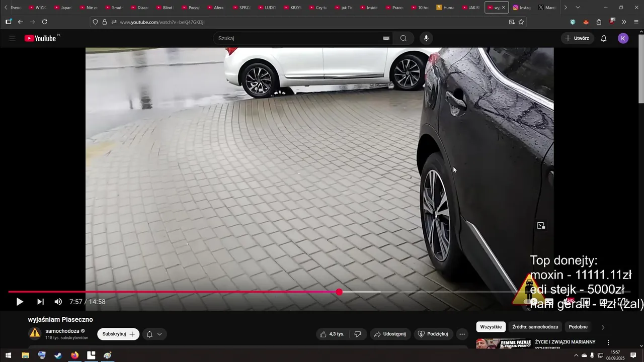This screenshot has width=644, height=362.
Task: Open the taskbar clock showing 15:57
Action: [x=615, y=355]
